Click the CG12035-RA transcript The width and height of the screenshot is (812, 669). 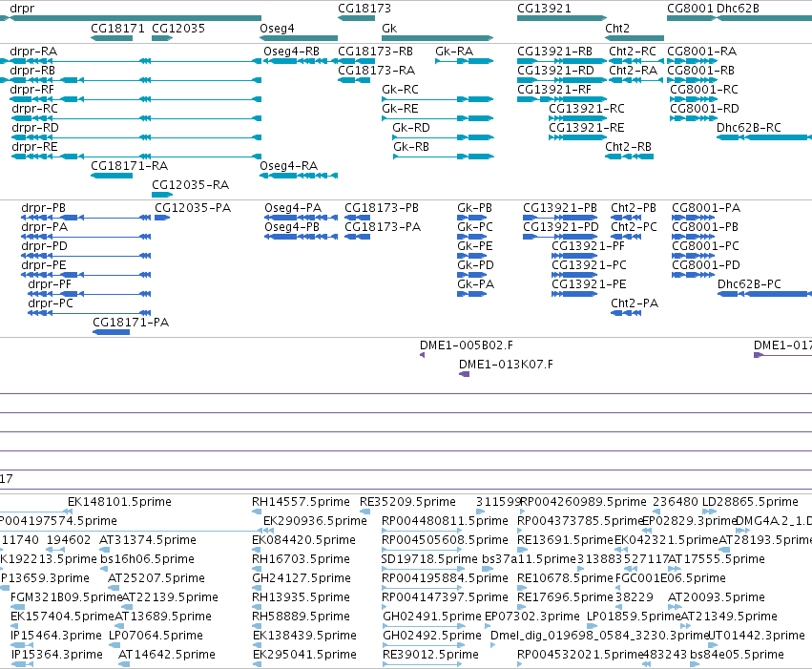190,186
